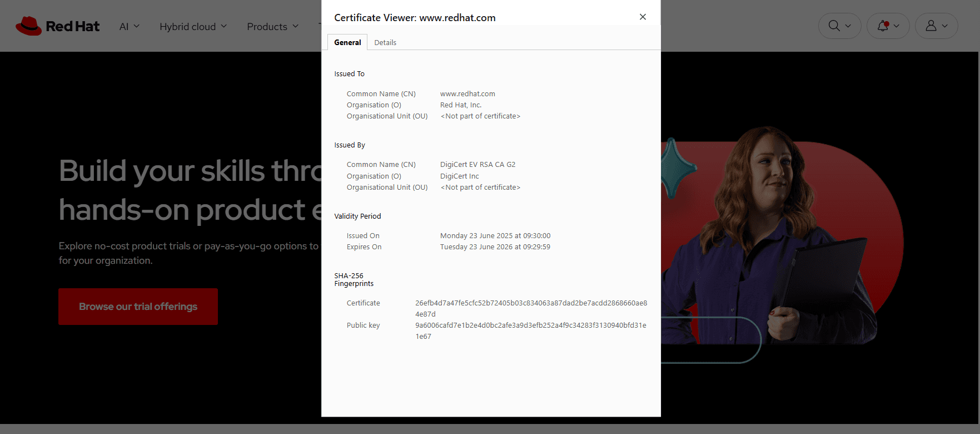Expand the Hybrid cloud menu
The image size is (980, 434).
pyautogui.click(x=193, y=26)
